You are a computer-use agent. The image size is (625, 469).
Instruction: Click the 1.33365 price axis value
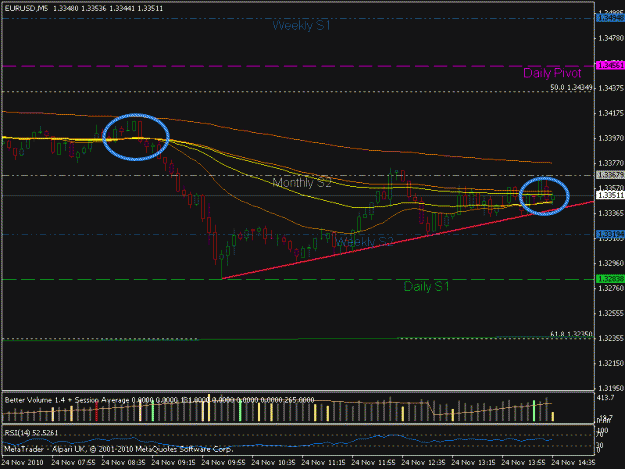coord(611,213)
